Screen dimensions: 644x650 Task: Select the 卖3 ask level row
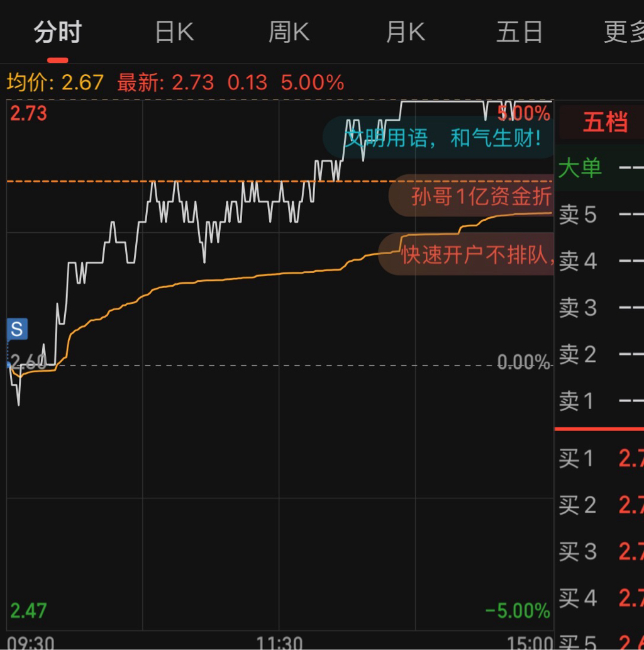(x=600, y=308)
